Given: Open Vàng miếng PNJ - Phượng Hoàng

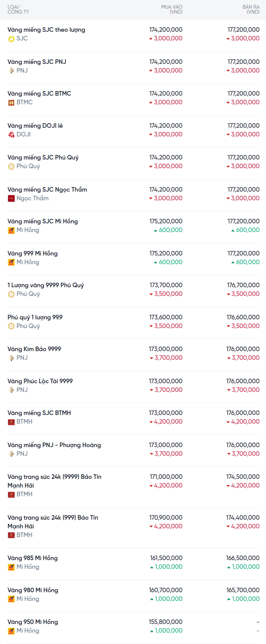Looking at the screenshot, I should click(54, 445).
